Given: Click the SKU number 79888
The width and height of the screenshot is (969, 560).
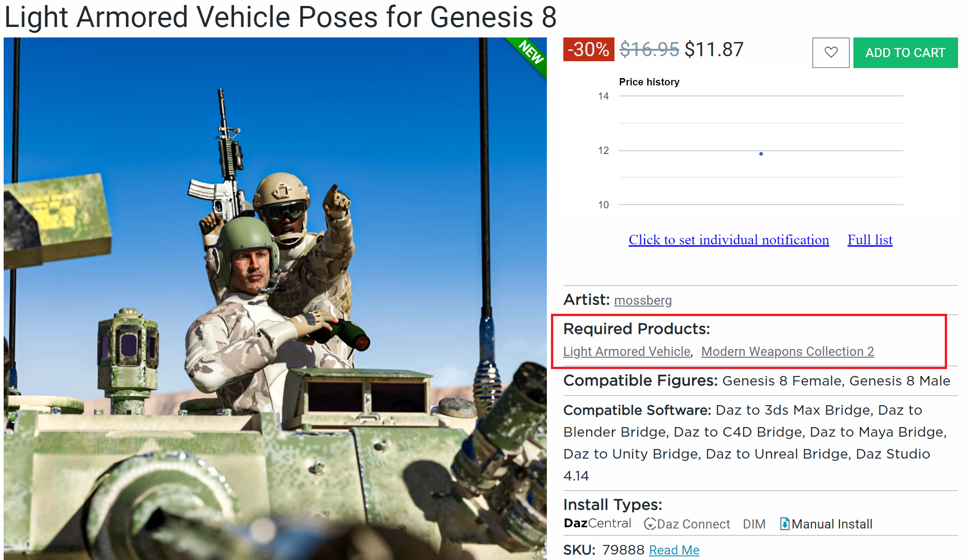Looking at the screenshot, I should point(623,550).
